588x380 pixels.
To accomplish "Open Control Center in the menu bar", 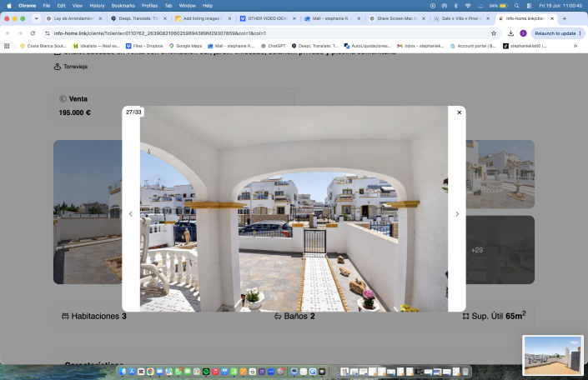I will tap(529, 6).
